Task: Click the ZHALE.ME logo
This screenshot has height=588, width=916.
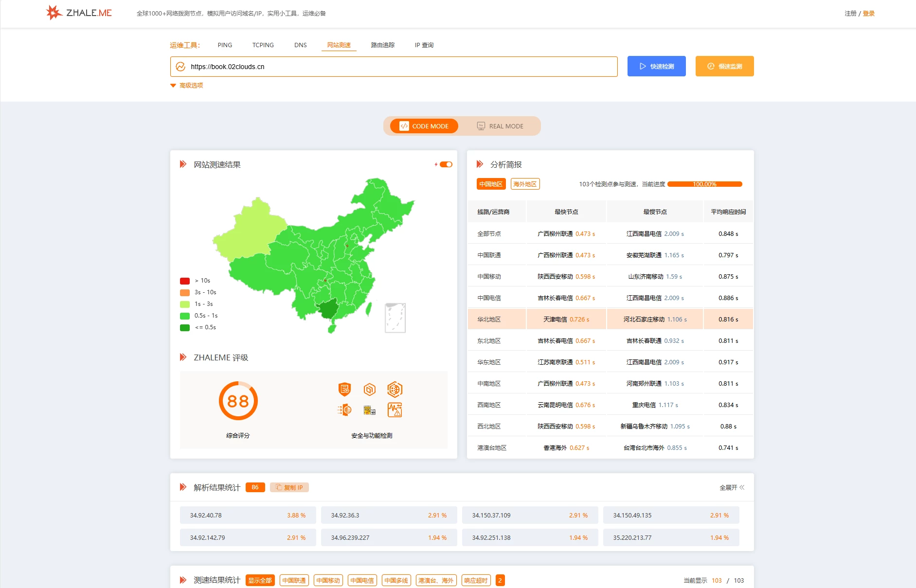Action: point(79,13)
